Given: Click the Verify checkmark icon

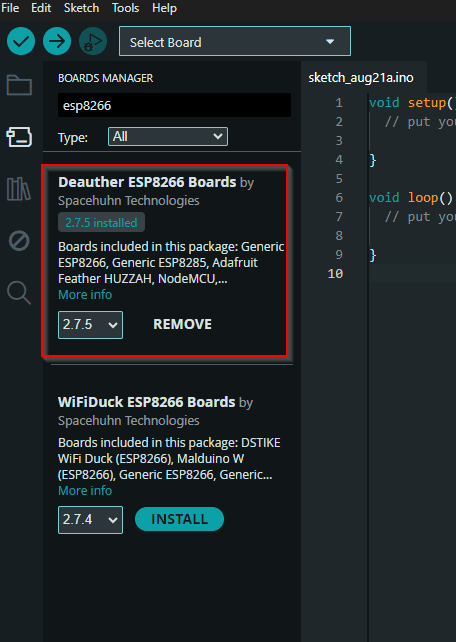Looking at the screenshot, I should [x=21, y=41].
